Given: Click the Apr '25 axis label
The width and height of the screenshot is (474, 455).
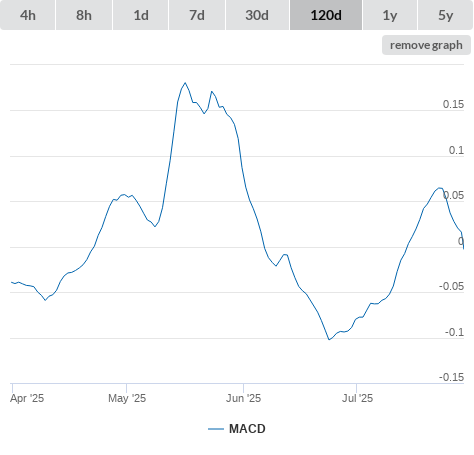Looking at the screenshot, I should (27, 398).
